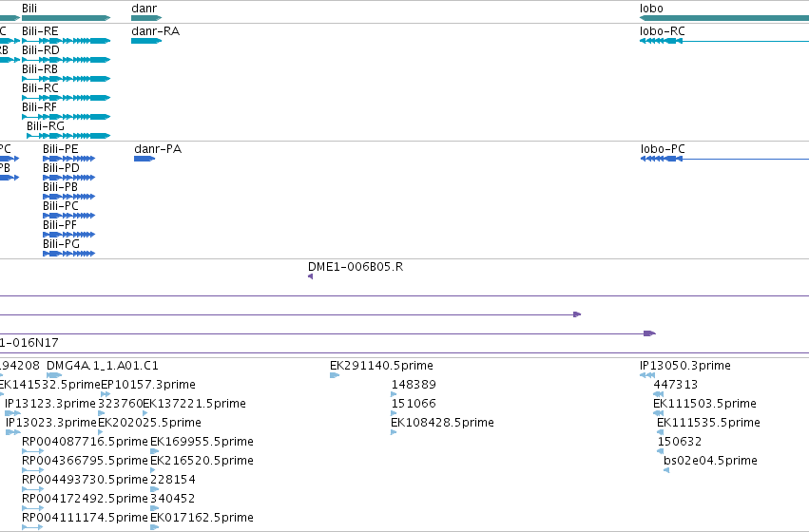The height and width of the screenshot is (532, 809).
Task: Click the RP004111174.5prime EST
Action: coord(33,527)
